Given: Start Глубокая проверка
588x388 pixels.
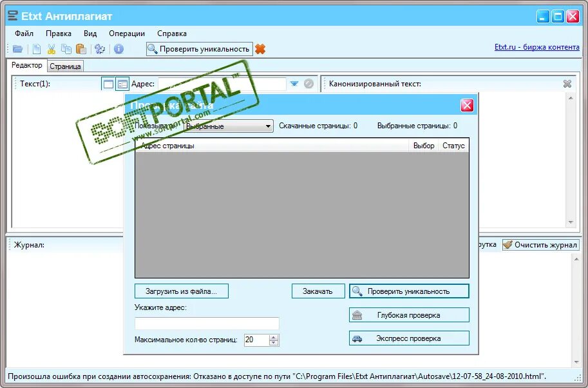Looking at the screenshot, I should 409,315.
